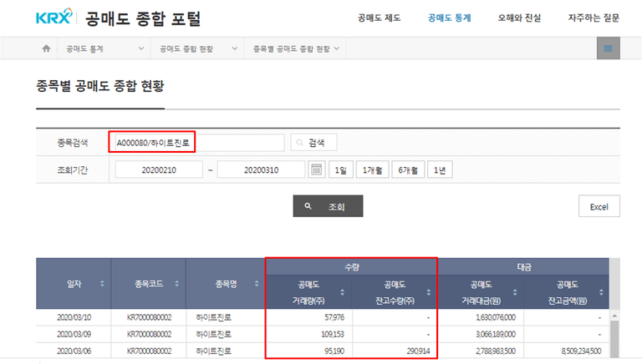Expand the 종목별 공매도 종합 현황 dropdown

point(296,48)
